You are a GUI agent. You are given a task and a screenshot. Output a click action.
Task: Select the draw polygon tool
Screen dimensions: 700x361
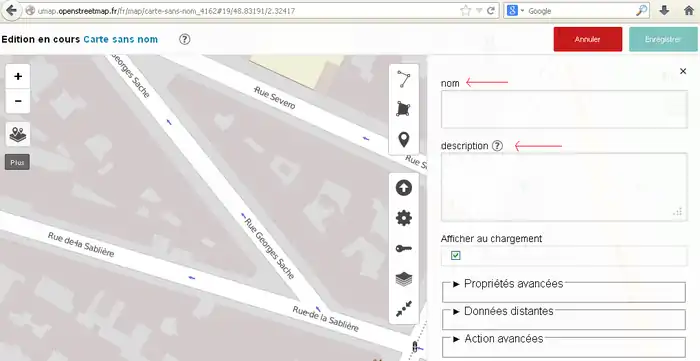404,109
